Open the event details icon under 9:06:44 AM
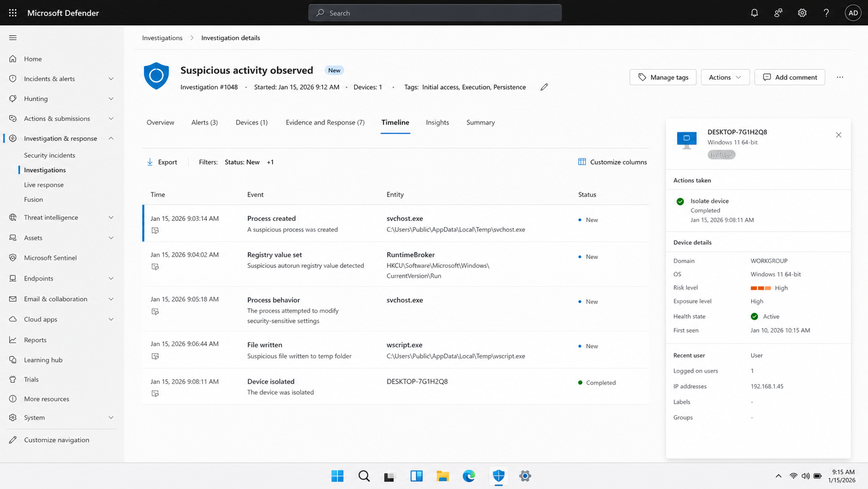The image size is (868, 489). [x=155, y=356]
